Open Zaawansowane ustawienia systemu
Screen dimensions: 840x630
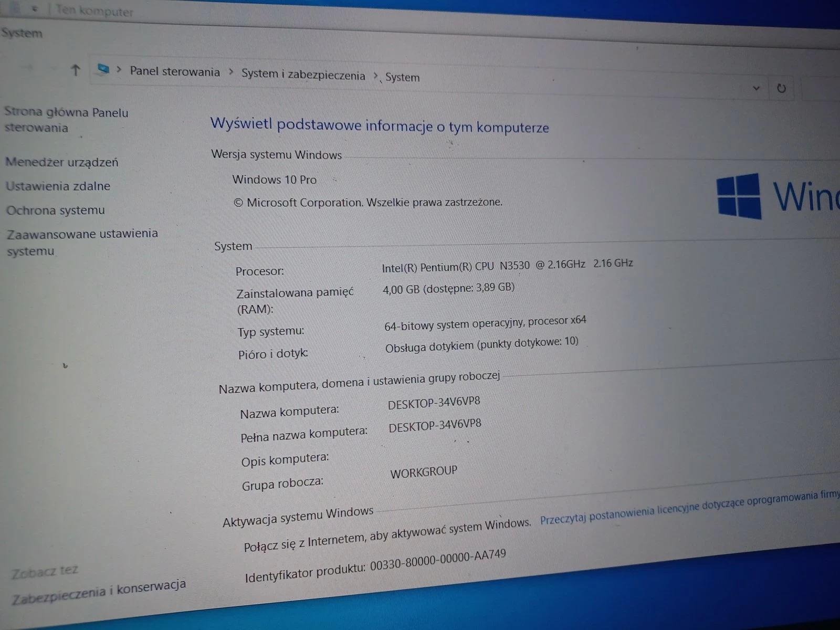coord(81,242)
